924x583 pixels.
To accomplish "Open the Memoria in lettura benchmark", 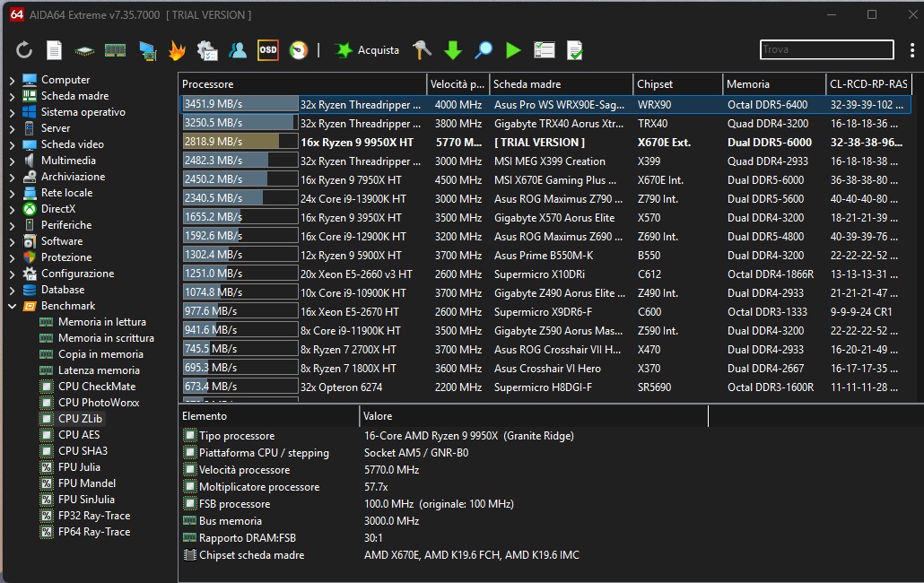I will [102, 322].
